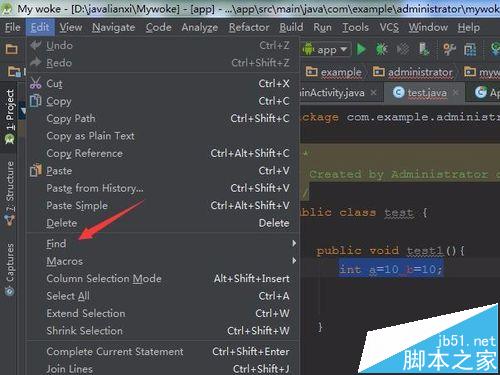Open the app run configuration dropdown

[326, 50]
